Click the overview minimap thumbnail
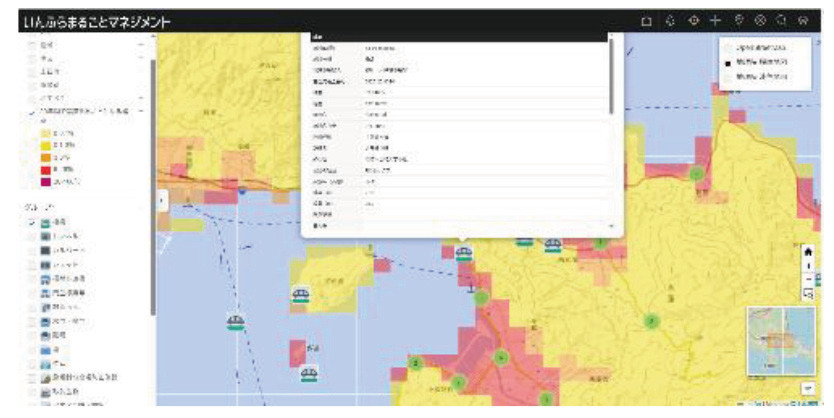Viewport: 834px width, 418px height. point(781,341)
